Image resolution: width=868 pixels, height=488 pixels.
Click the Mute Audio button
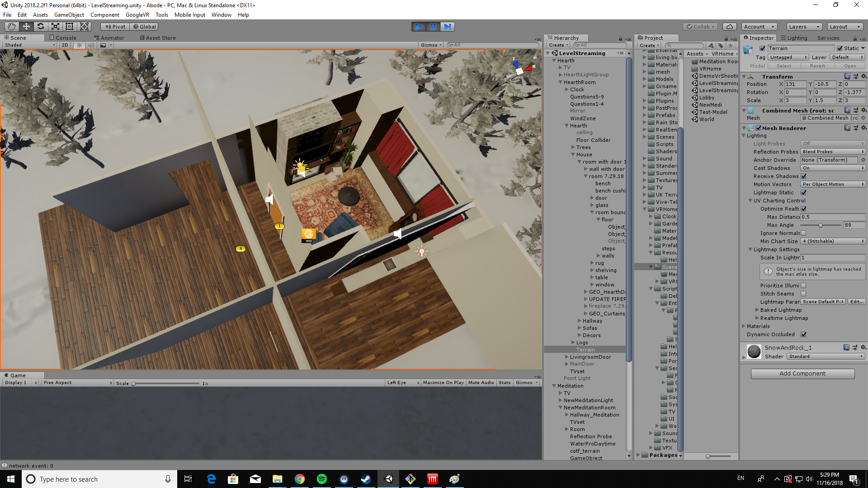481,383
